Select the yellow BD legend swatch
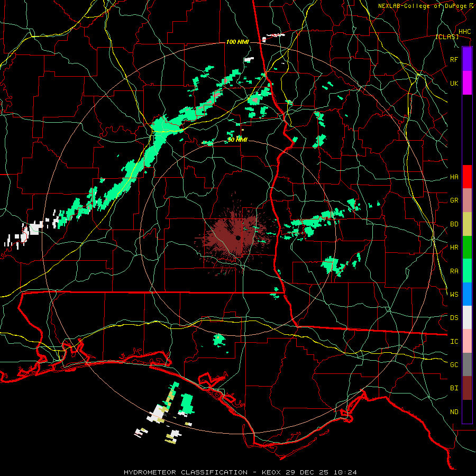 click(x=467, y=224)
